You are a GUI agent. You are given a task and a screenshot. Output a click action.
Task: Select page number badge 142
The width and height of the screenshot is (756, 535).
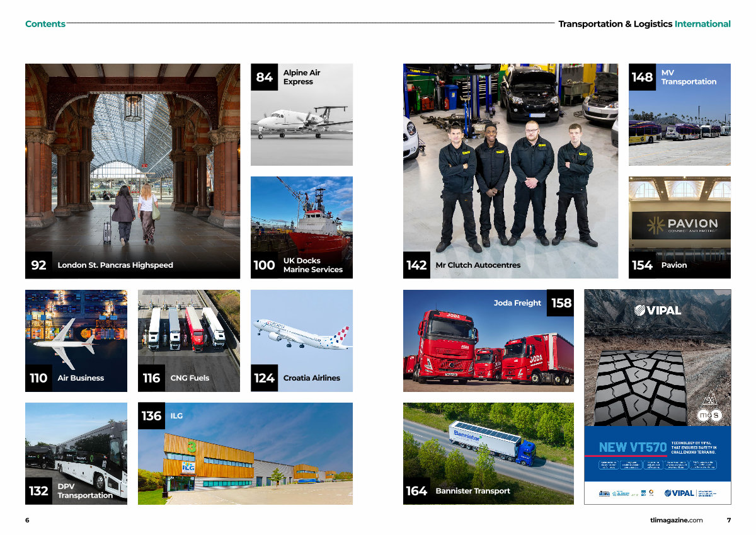(x=416, y=265)
